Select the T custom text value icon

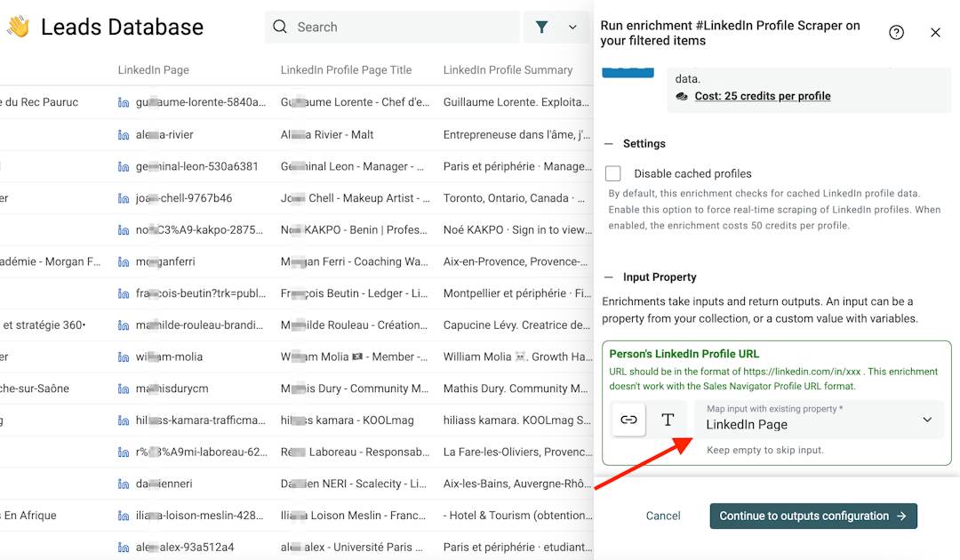click(x=668, y=420)
